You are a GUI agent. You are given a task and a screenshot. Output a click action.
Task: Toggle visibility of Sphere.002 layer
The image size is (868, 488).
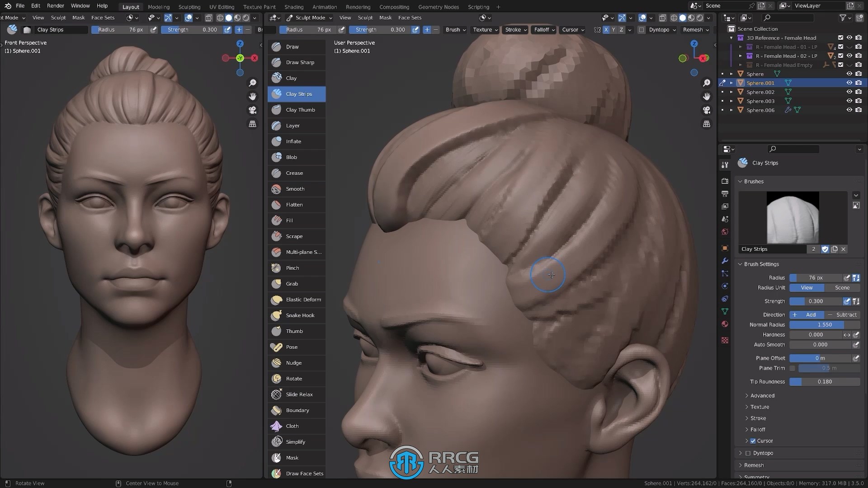[849, 92]
